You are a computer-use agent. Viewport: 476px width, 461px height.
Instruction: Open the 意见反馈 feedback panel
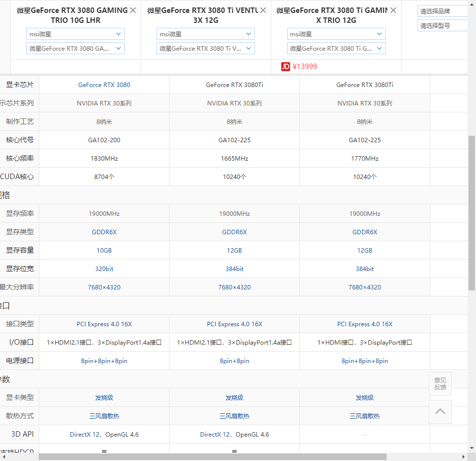click(440, 383)
